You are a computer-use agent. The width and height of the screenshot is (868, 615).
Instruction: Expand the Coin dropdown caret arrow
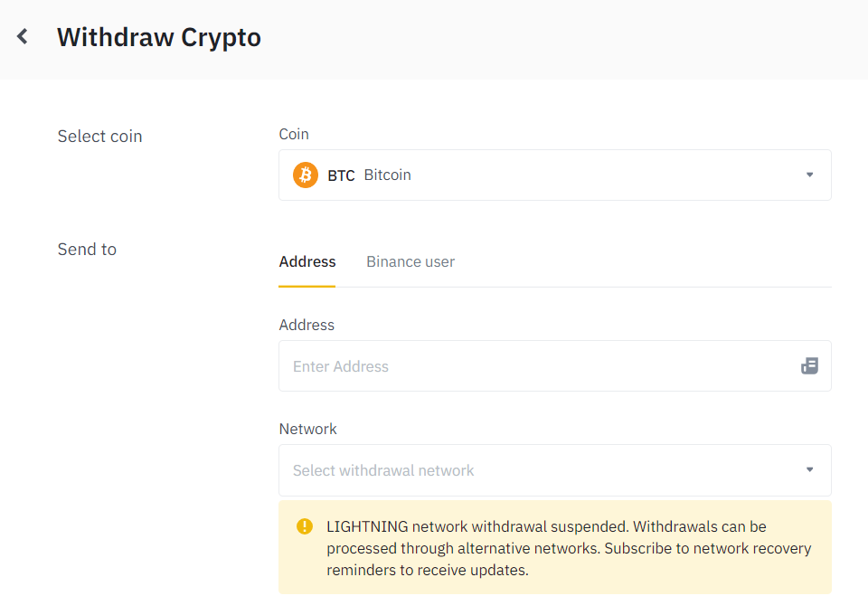pos(809,175)
